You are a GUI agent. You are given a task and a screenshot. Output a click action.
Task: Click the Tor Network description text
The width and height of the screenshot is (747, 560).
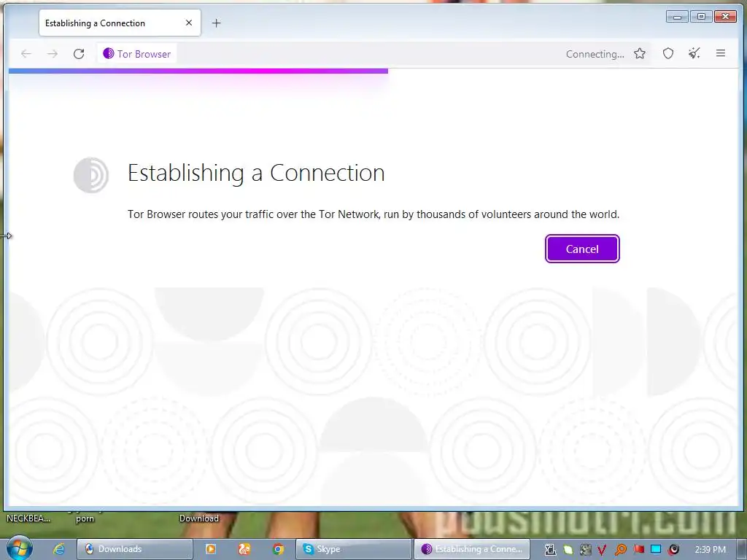pos(373,214)
